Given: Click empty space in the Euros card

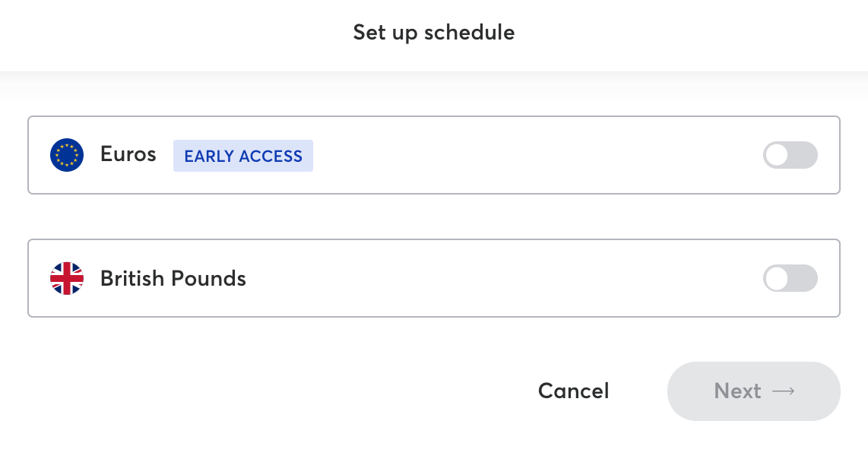Looking at the screenshot, I should pyautogui.click(x=531, y=155).
